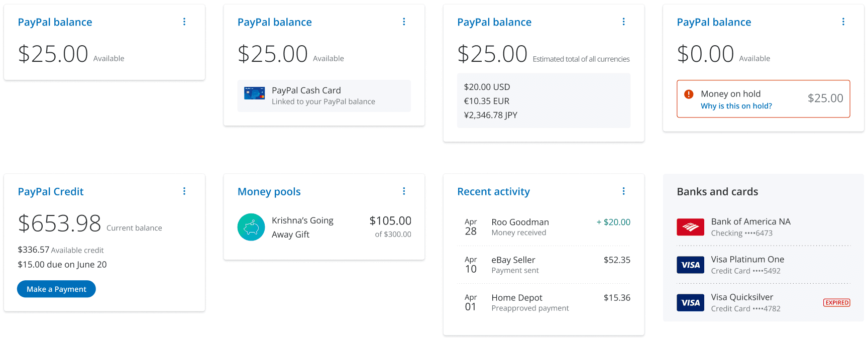
Task: Open the Money pools heading link
Action: (x=269, y=191)
